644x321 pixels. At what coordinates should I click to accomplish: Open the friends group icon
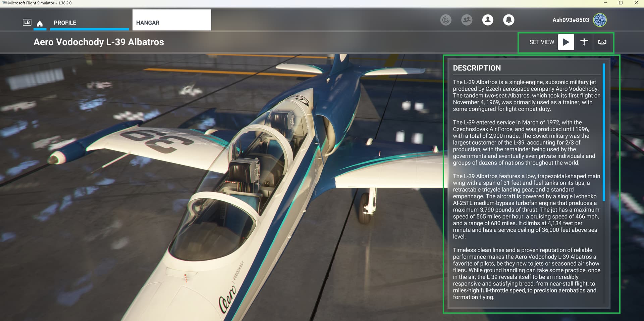pyautogui.click(x=467, y=20)
